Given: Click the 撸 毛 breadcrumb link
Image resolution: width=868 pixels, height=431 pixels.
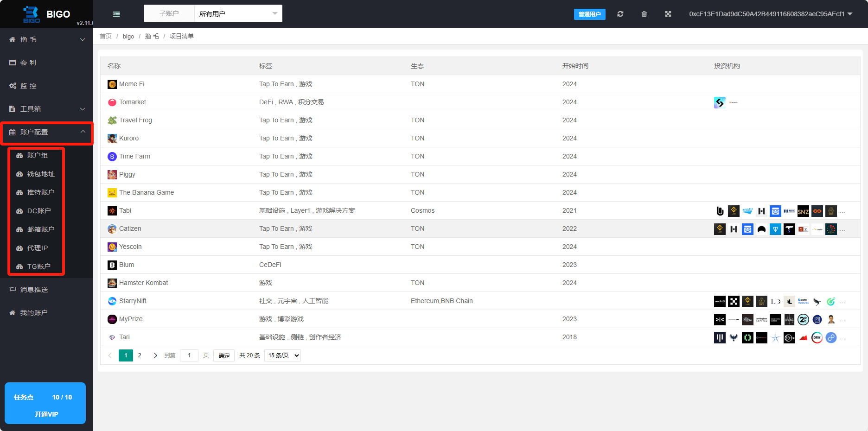Looking at the screenshot, I should click(152, 36).
